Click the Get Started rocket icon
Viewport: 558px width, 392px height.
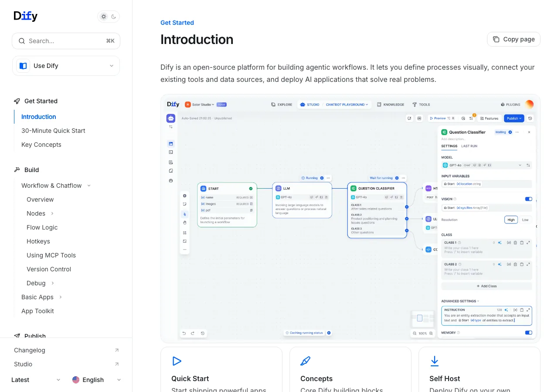pyautogui.click(x=17, y=101)
